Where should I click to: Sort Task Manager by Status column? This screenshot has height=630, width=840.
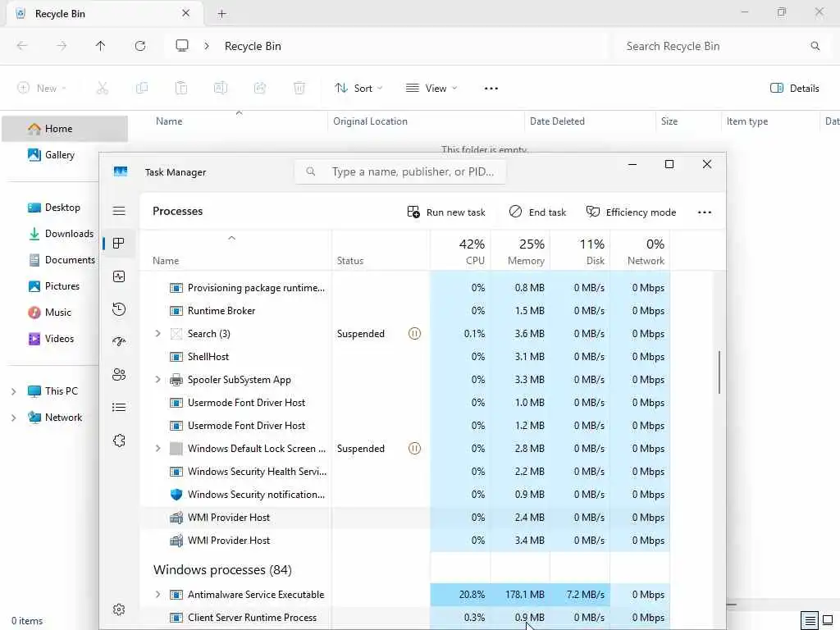pos(381,251)
